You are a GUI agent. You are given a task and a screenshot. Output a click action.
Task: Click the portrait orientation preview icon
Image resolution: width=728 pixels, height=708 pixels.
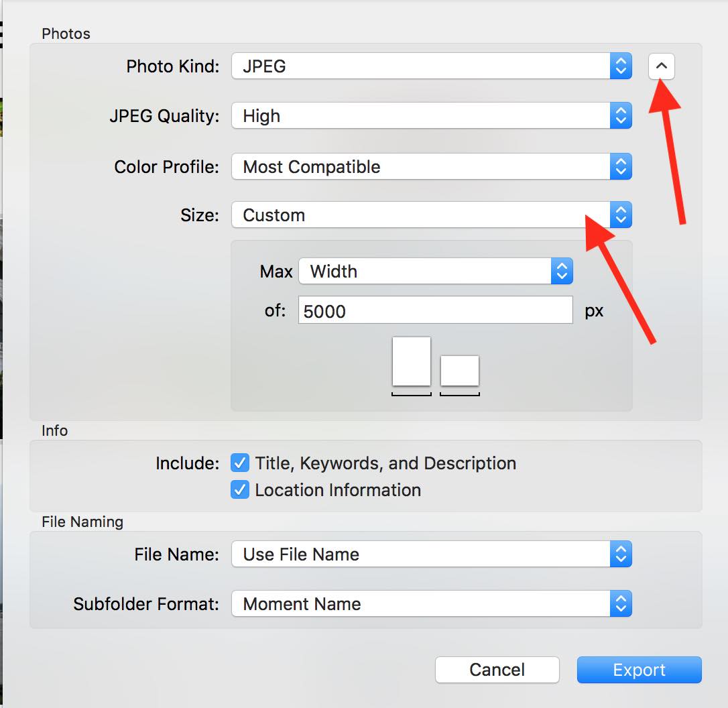coord(411,362)
